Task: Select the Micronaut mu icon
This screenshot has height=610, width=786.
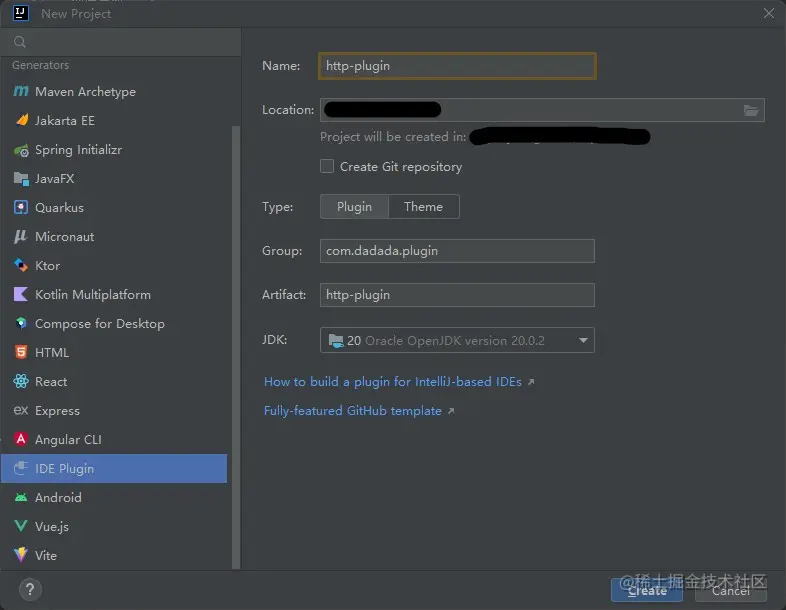Action: [x=21, y=236]
